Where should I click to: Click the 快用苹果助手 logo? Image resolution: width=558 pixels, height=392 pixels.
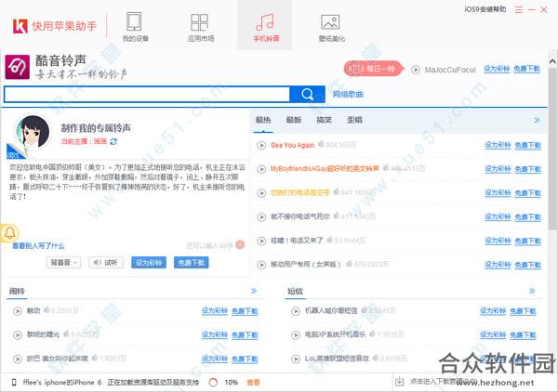click(55, 26)
